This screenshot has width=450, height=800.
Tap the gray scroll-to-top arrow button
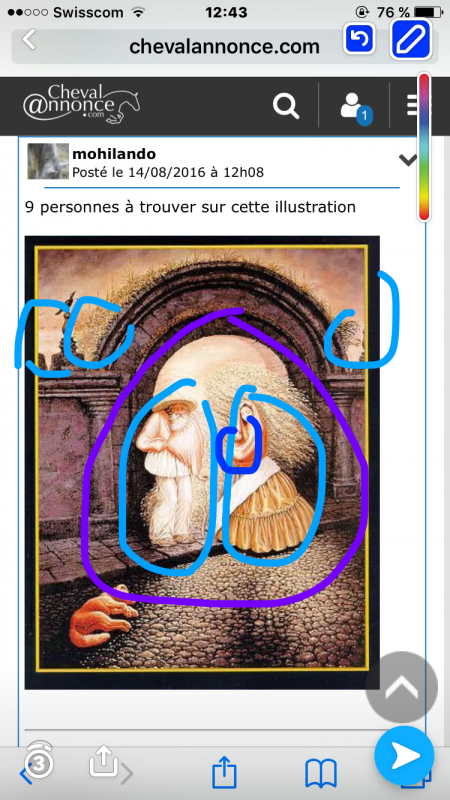click(x=402, y=687)
